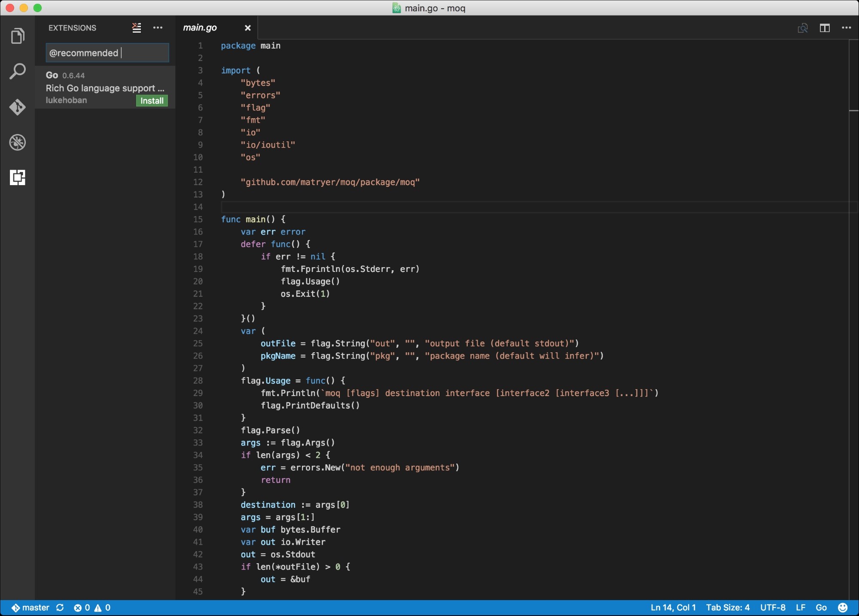Screen dimensions: 859x616
Task: Click the 'flag.Parse()' call
Action: tap(270, 430)
